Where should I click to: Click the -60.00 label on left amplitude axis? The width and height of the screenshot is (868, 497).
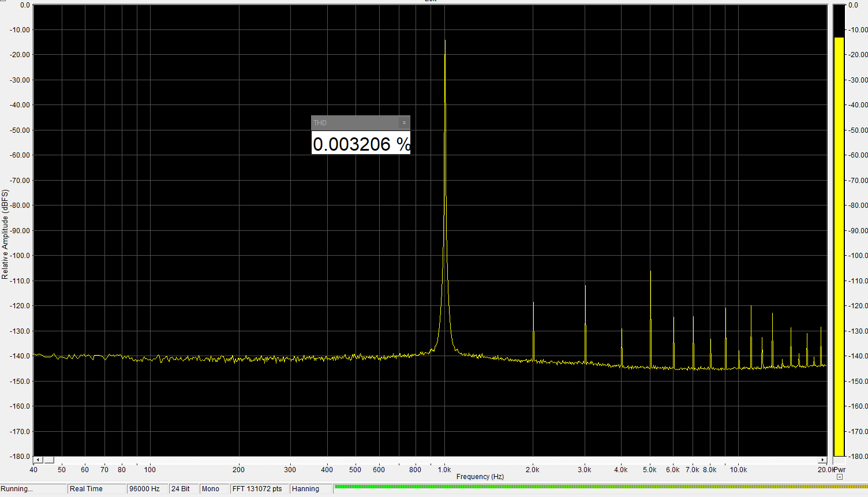(x=20, y=155)
